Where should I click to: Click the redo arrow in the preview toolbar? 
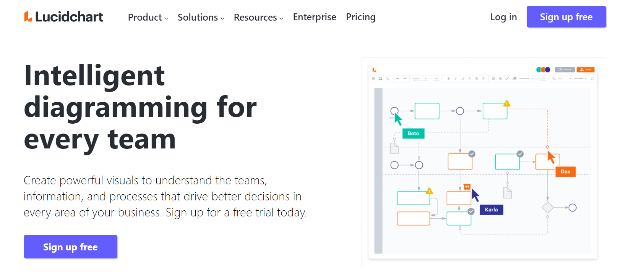[x=405, y=79]
